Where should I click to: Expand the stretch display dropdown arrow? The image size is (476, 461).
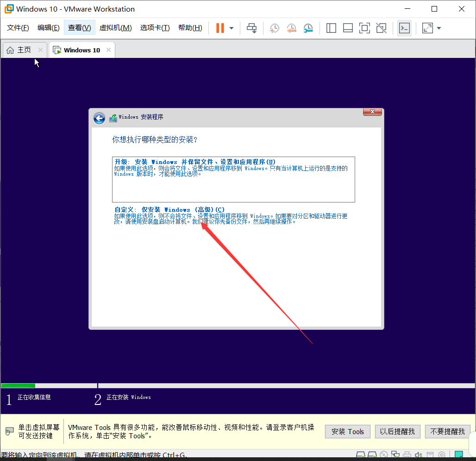coord(439,28)
